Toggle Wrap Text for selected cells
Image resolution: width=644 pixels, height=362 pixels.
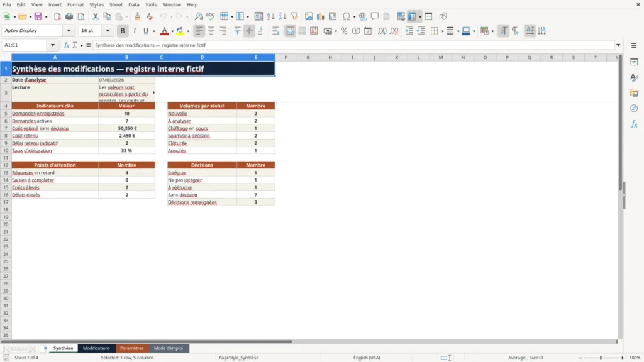[x=275, y=31]
